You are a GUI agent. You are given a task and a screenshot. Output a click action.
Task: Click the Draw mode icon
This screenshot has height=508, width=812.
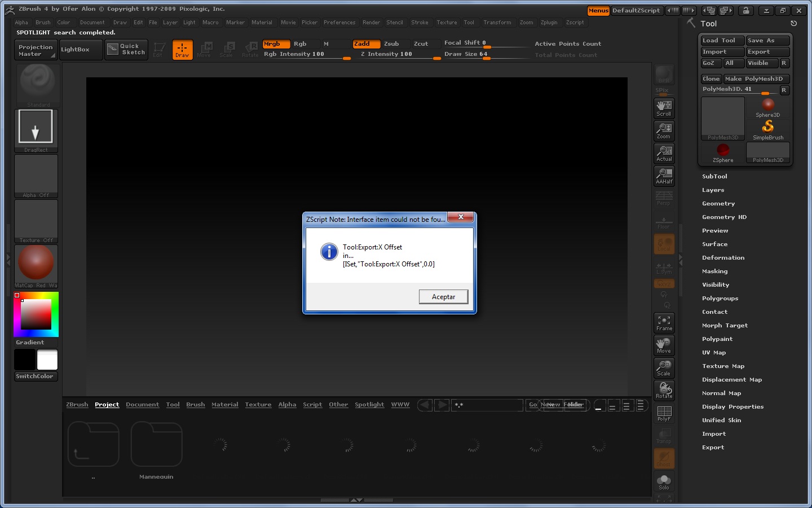tap(182, 50)
